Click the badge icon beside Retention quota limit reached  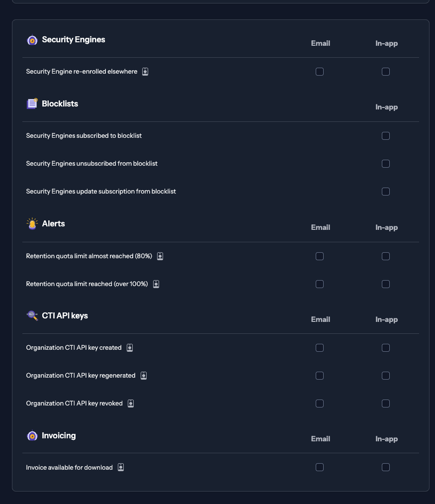[x=155, y=284]
